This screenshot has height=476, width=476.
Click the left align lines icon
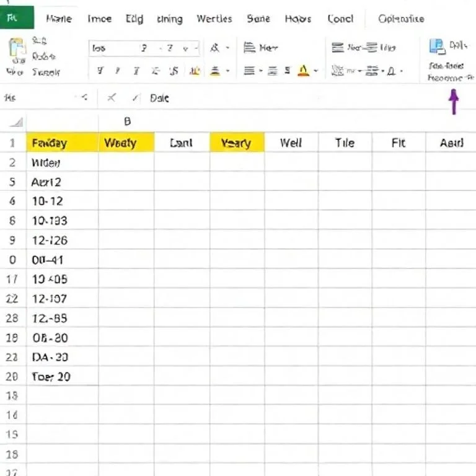249,71
